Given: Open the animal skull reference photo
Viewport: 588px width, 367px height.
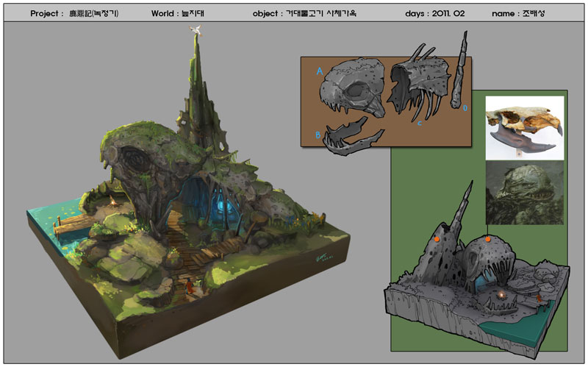Looking at the screenshot, I should (524, 129).
